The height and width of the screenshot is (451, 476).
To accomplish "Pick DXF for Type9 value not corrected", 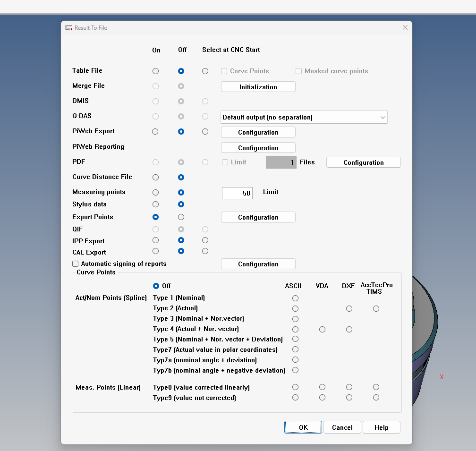I will click(x=349, y=398).
